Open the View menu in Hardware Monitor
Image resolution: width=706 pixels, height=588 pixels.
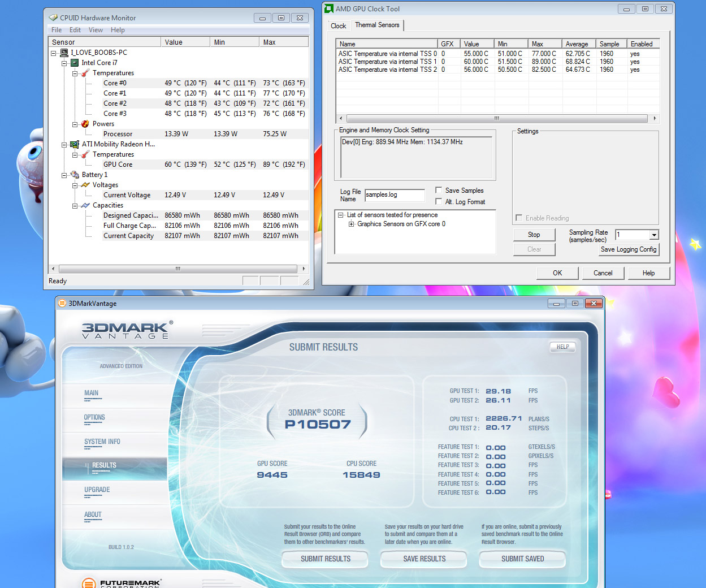(96, 30)
